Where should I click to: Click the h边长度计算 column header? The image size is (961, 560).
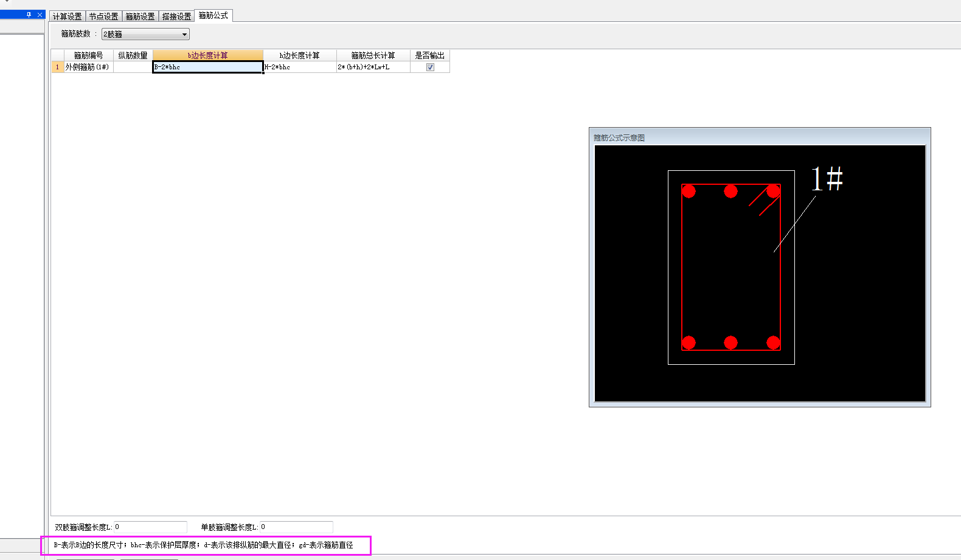click(299, 55)
